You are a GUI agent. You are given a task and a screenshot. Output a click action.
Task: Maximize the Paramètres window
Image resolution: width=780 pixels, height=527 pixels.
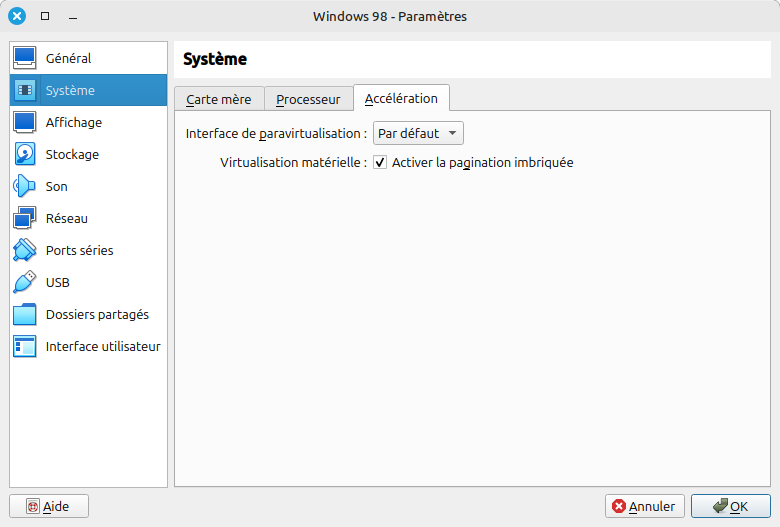tap(45, 16)
